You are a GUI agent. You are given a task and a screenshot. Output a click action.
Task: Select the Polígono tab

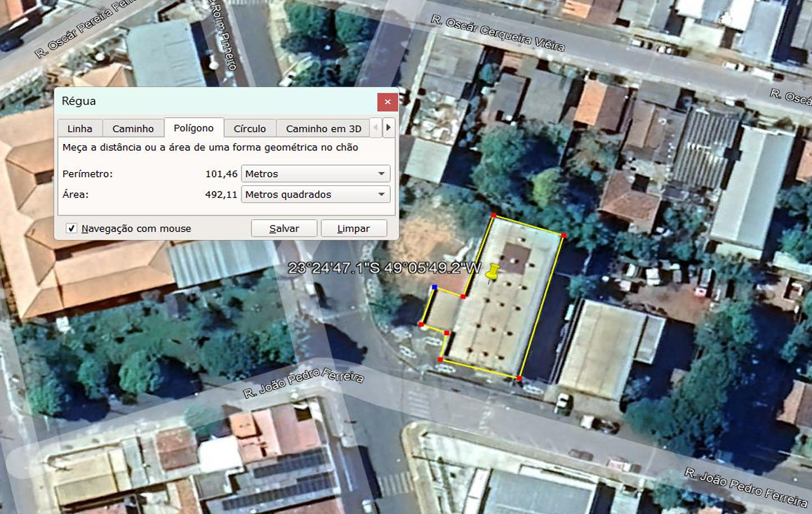pyautogui.click(x=194, y=128)
